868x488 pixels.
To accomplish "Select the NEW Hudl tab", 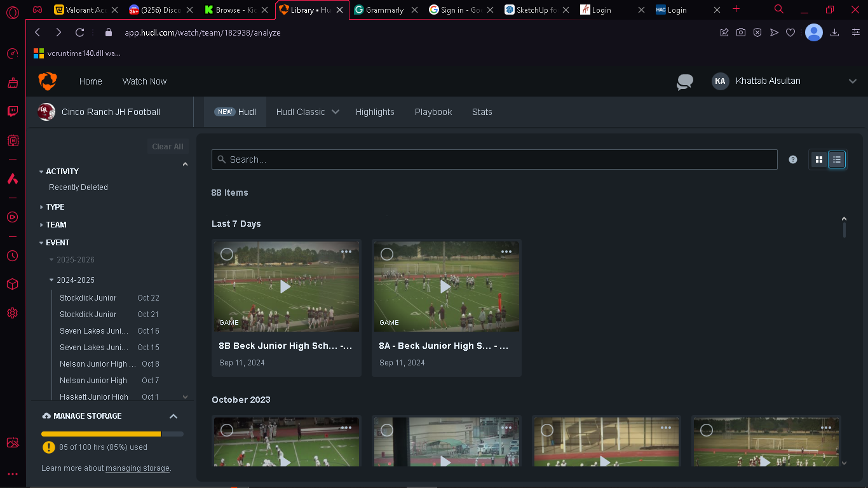I will click(235, 112).
